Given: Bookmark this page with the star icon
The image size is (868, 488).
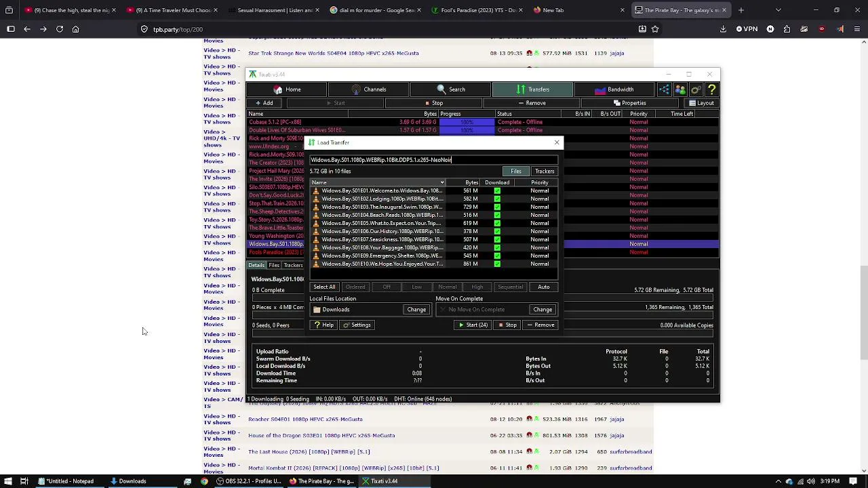Looking at the screenshot, I should tap(655, 29).
